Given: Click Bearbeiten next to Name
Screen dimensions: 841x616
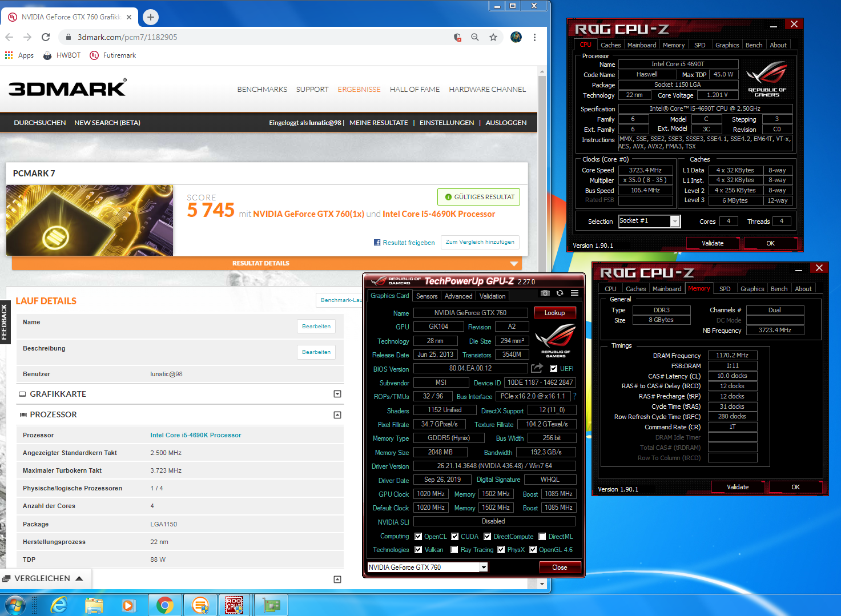Looking at the screenshot, I should [316, 327].
